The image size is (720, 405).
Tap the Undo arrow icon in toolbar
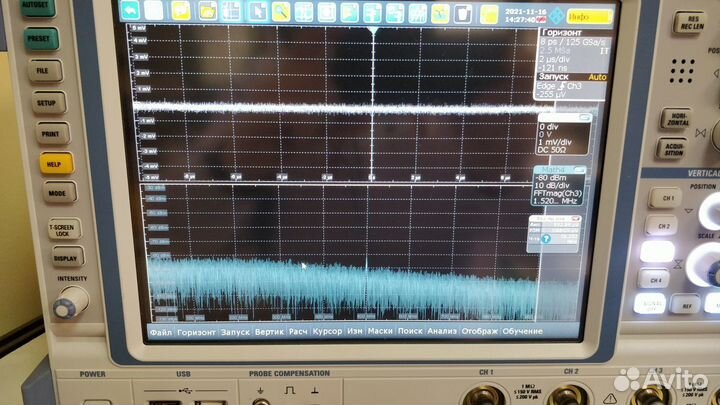[x=131, y=11]
